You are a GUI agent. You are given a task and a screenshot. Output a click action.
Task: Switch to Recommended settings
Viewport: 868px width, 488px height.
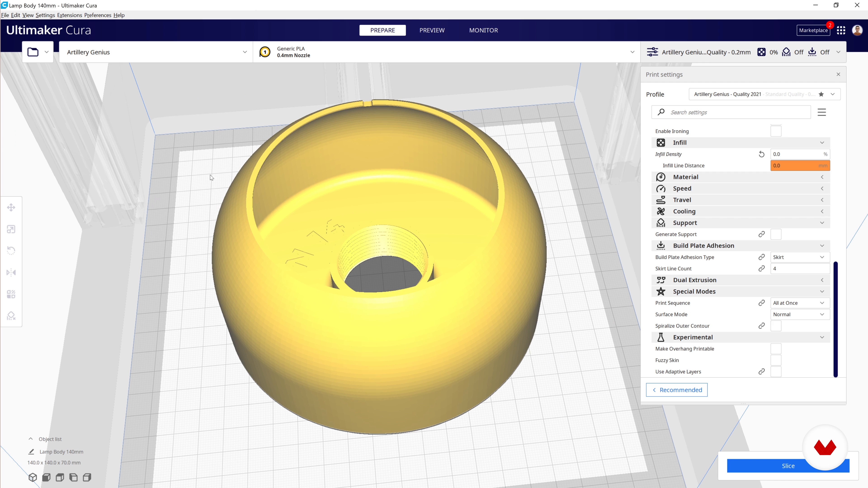[x=677, y=390]
